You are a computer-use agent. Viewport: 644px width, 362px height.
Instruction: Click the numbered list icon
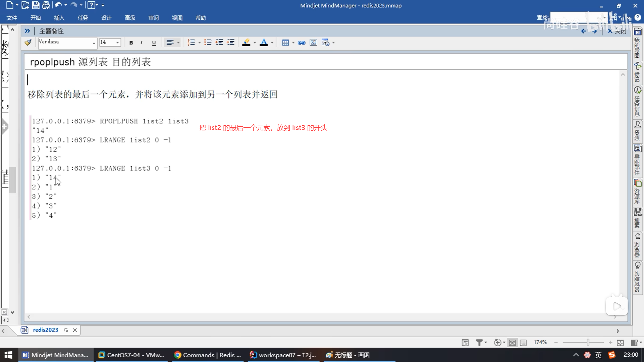click(x=191, y=43)
